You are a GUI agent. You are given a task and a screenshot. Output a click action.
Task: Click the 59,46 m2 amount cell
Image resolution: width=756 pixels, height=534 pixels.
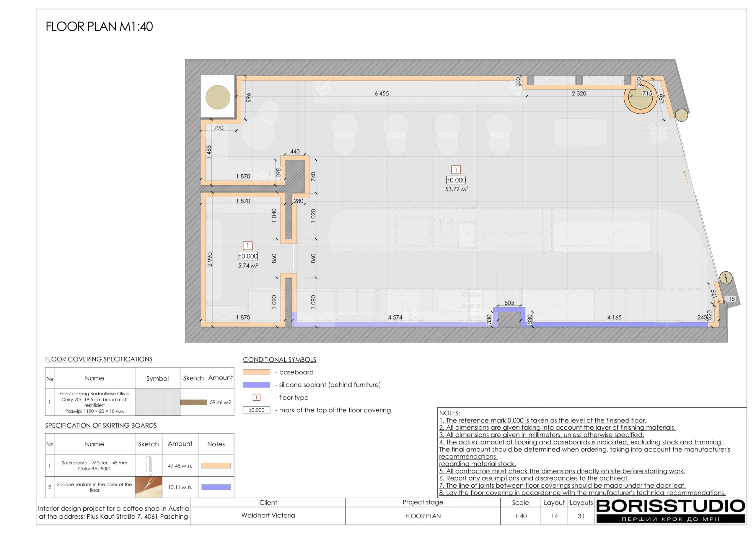click(220, 402)
